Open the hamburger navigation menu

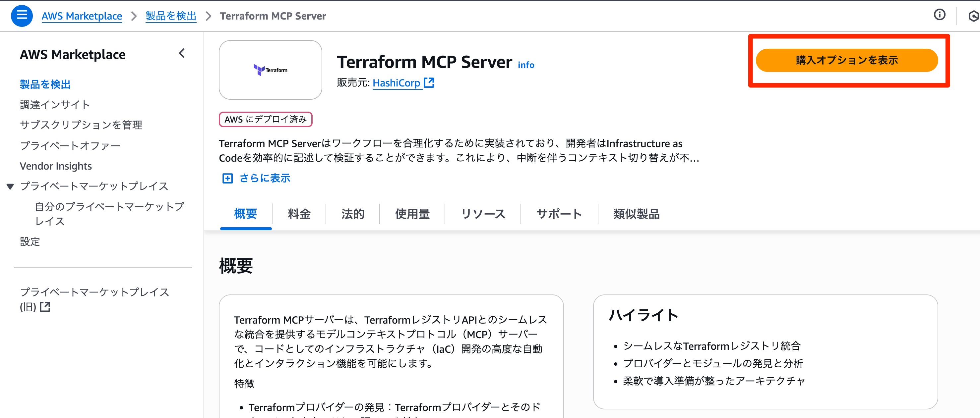[22, 16]
